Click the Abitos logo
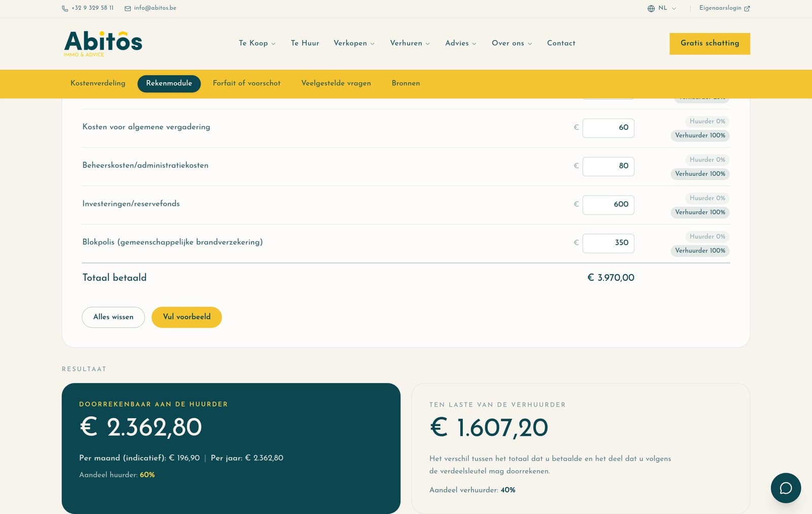This screenshot has width=812, height=514. (x=103, y=44)
